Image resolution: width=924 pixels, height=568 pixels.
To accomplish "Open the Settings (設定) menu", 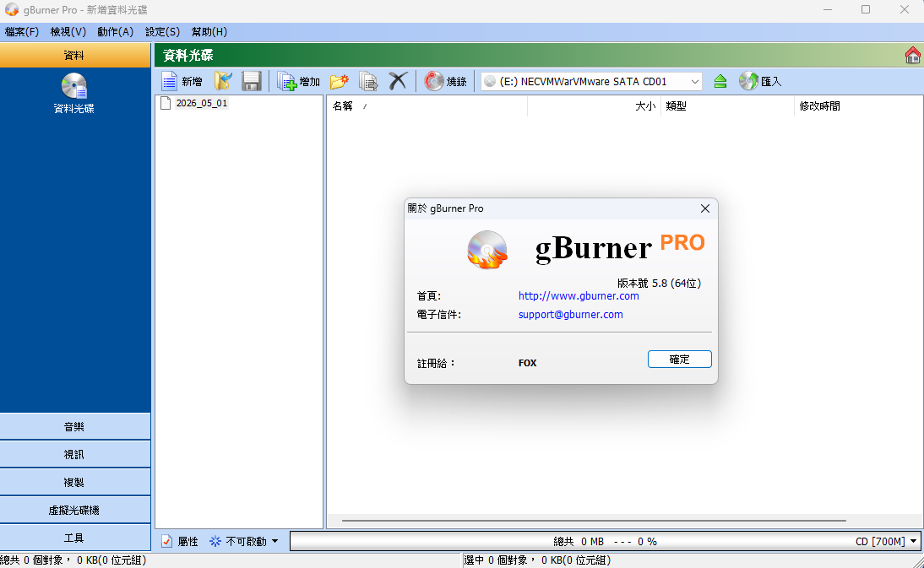I will (163, 32).
